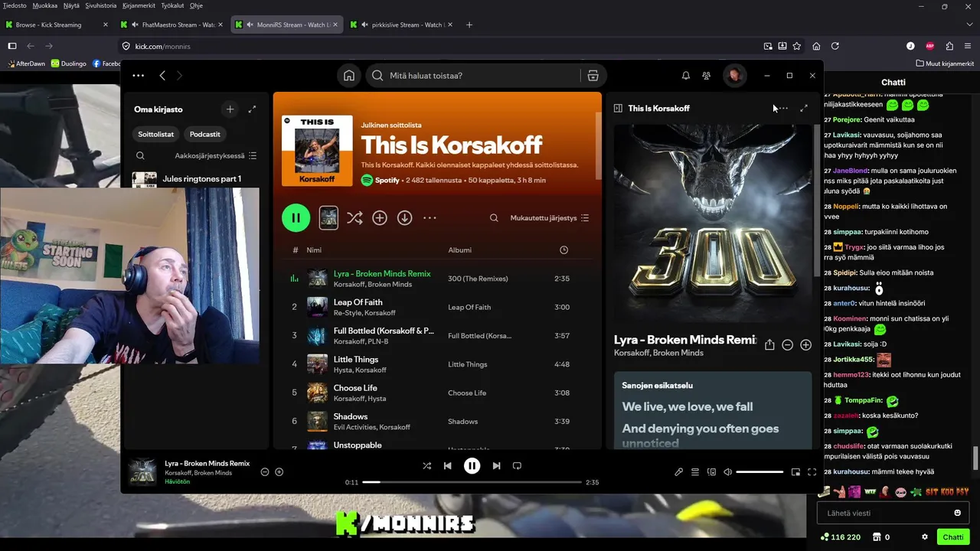Expand now-playing panel to full view
The height and width of the screenshot is (551, 980).
click(804, 109)
